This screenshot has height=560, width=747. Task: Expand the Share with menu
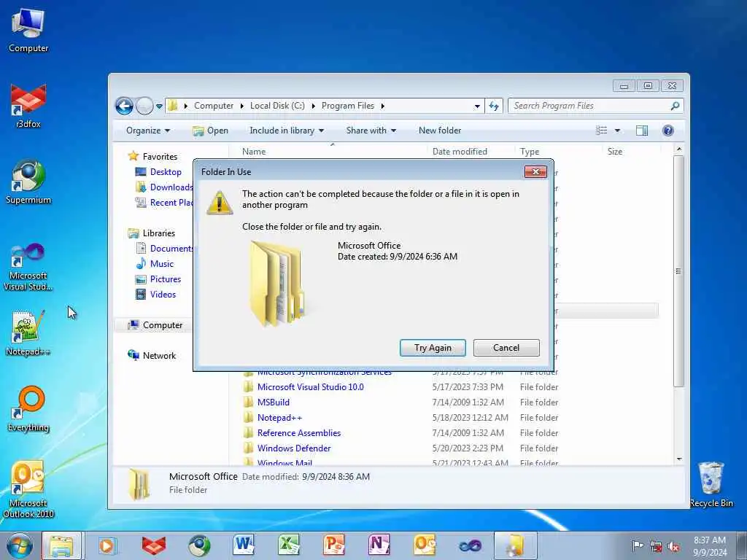coord(371,131)
